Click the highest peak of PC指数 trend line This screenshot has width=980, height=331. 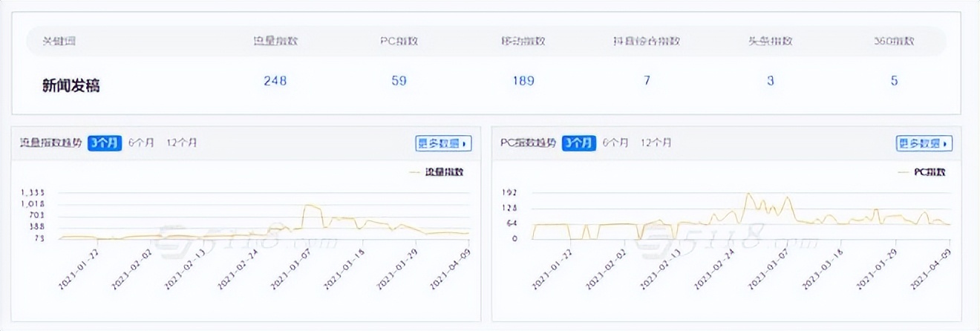click(x=748, y=194)
